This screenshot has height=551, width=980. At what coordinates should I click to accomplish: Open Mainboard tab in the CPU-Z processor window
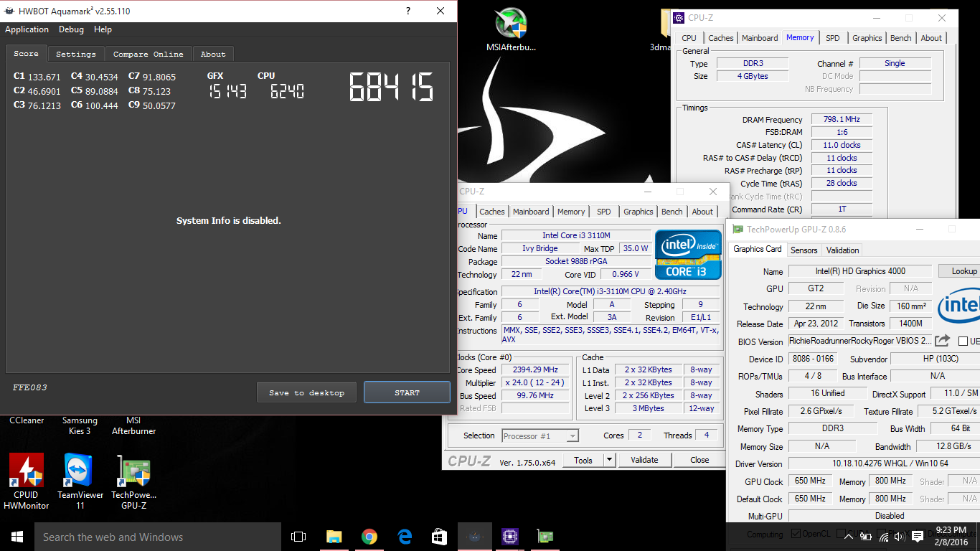point(531,212)
